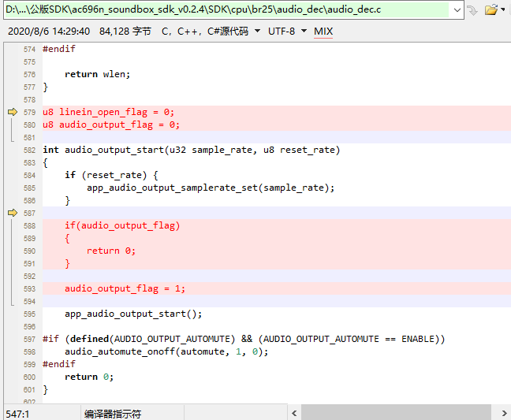Click the audio_automute_onoff call line
511x420 pixels.
166,351
